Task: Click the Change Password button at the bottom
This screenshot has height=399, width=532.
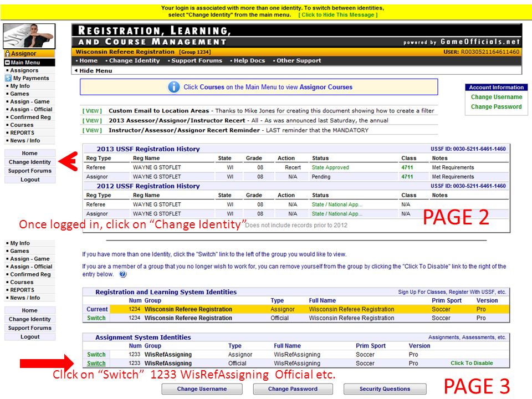Action: coord(293,389)
